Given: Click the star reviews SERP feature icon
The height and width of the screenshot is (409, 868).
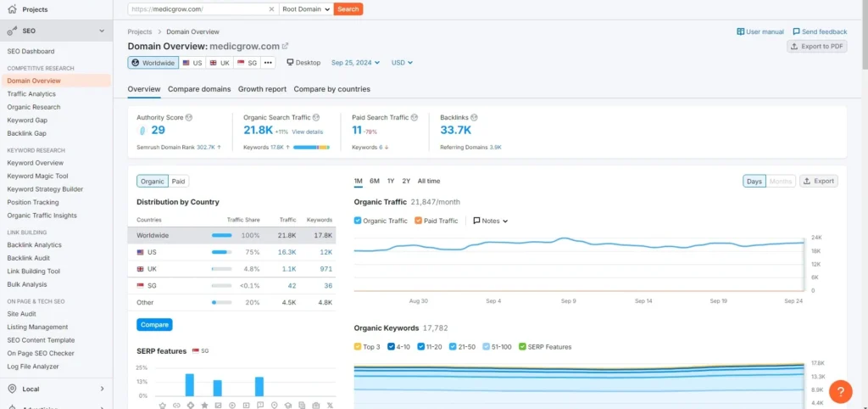Looking at the screenshot, I should click(x=204, y=405).
